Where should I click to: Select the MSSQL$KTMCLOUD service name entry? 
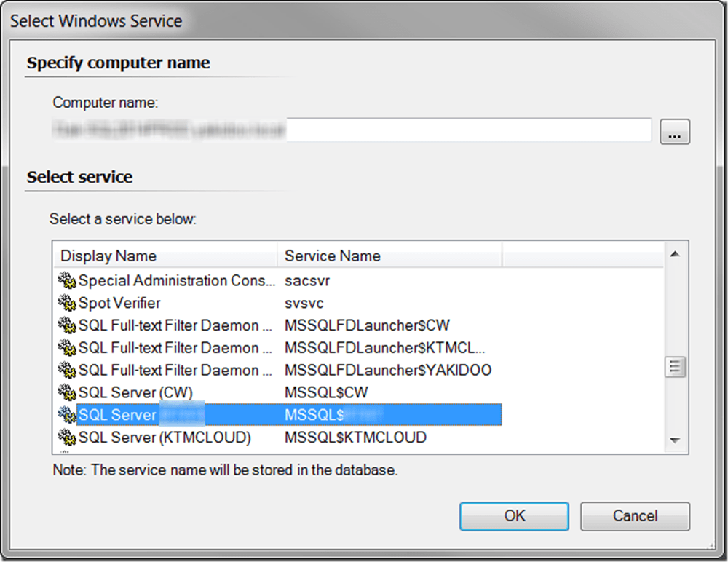click(355, 438)
